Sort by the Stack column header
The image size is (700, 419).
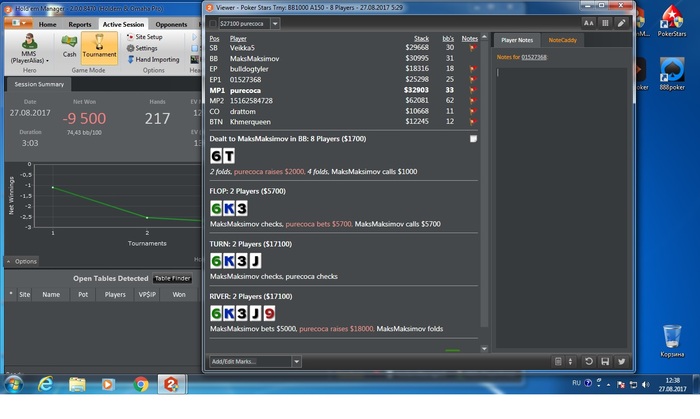(421, 39)
